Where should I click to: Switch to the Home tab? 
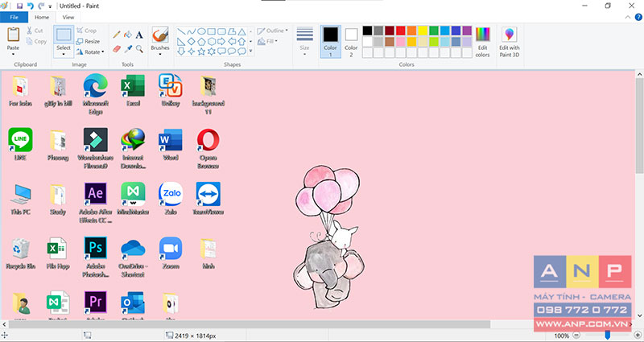(x=42, y=17)
